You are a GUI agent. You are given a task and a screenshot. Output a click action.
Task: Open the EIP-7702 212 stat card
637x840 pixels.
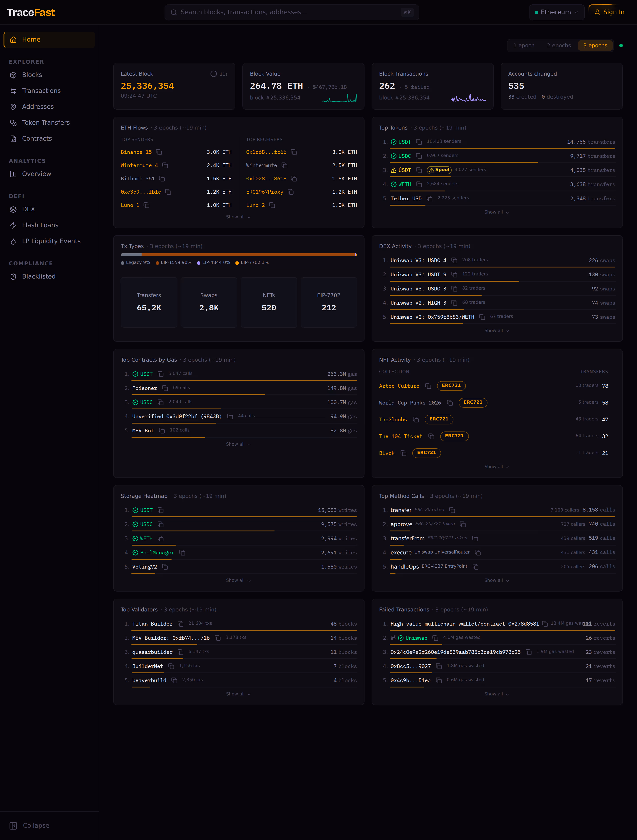pos(329,302)
